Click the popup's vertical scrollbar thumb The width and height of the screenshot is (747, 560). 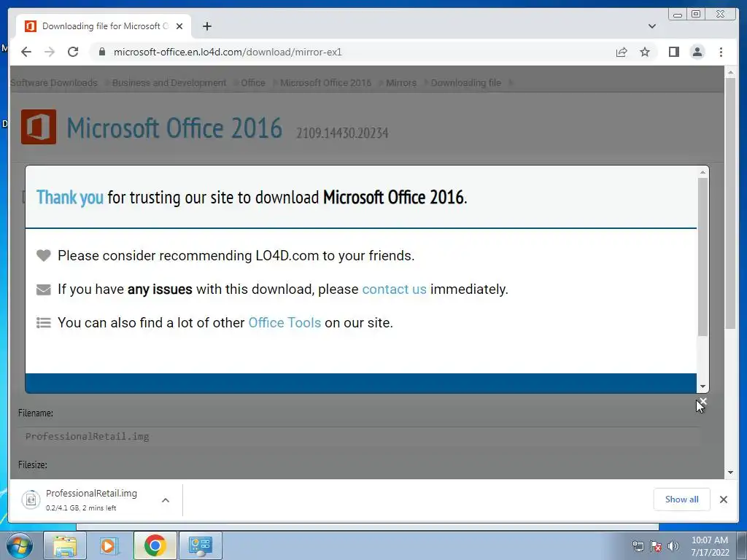pyautogui.click(x=703, y=257)
